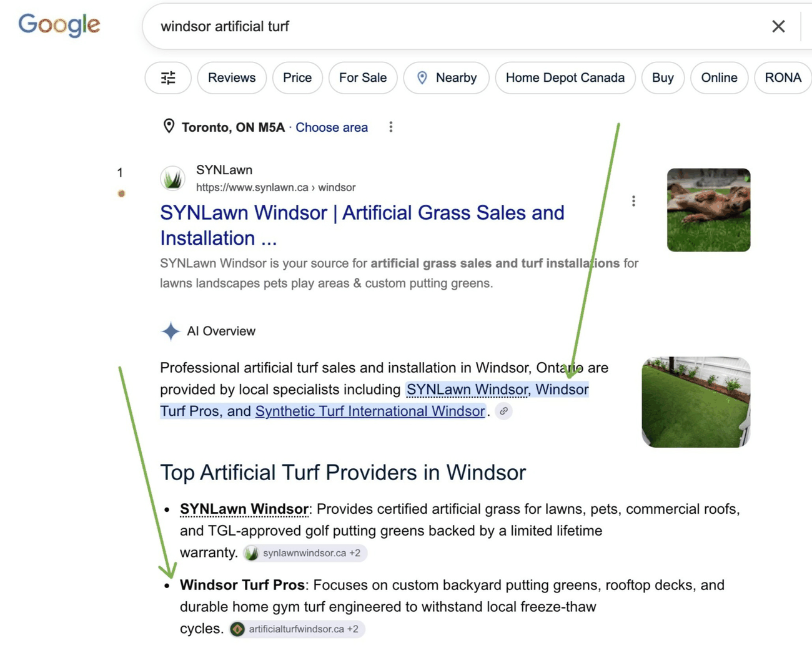Click the synlawn.ca windsor URL text
812x648 pixels.
(275, 187)
